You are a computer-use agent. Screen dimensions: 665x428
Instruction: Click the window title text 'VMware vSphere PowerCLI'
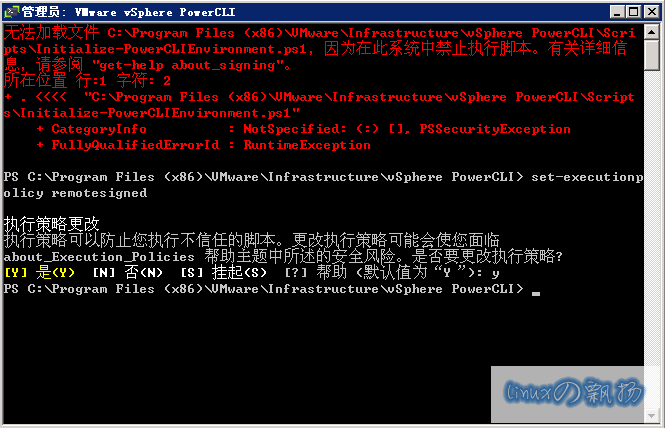coord(155,12)
